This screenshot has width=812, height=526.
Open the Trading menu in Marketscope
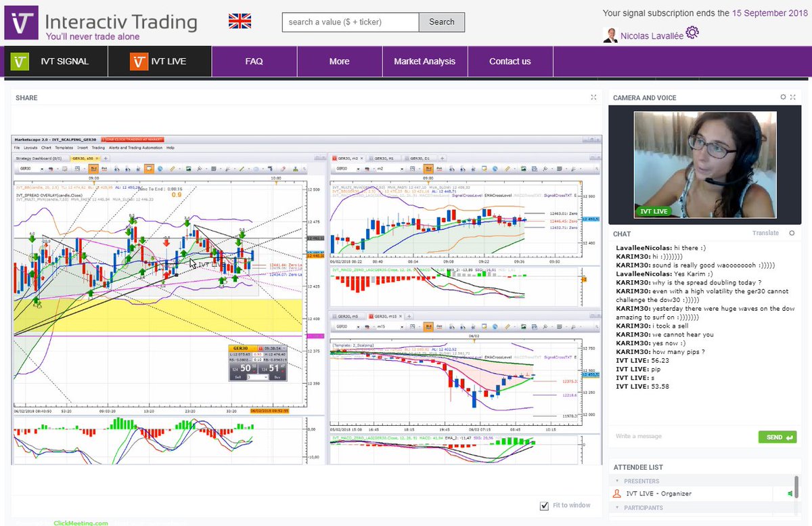(97, 148)
